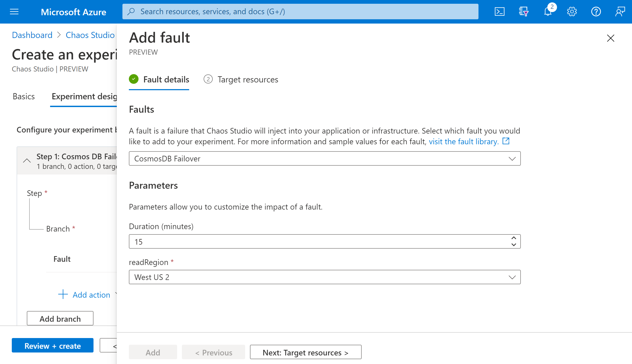
Task: Click Next Target resources button
Action: 306,352
